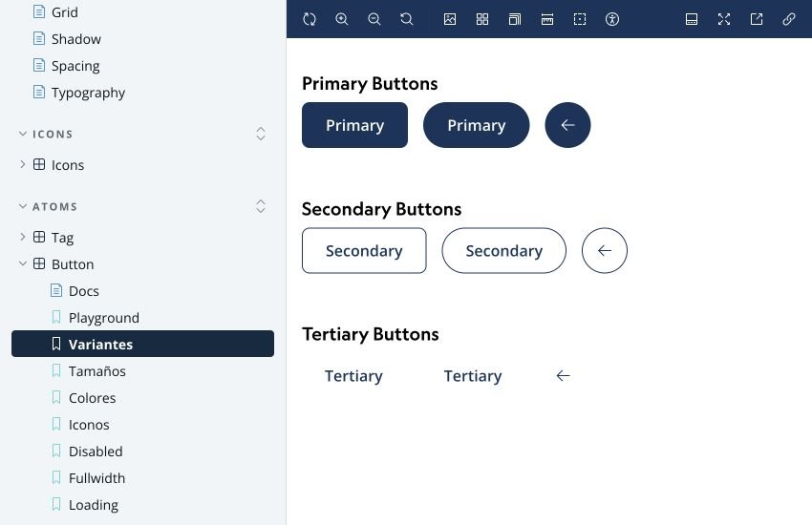
Task: Click the Tertiary Buttons heading
Action: pos(371,334)
